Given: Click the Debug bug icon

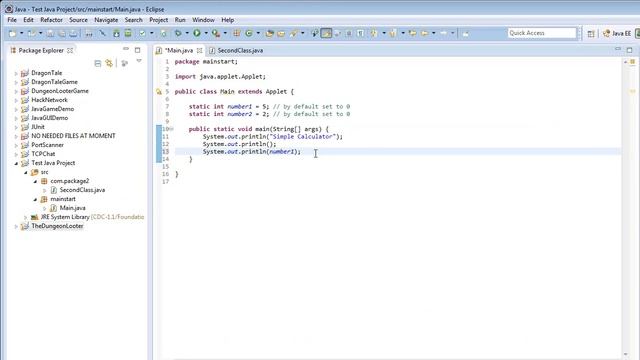Looking at the screenshot, I should coord(178,33).
